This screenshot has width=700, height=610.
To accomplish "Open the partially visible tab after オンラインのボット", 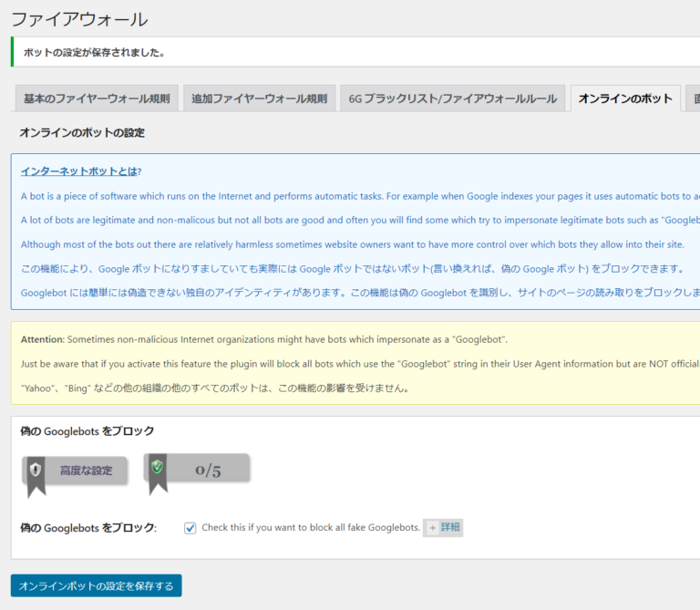I will pyautogui.click(x=693, y=98).
